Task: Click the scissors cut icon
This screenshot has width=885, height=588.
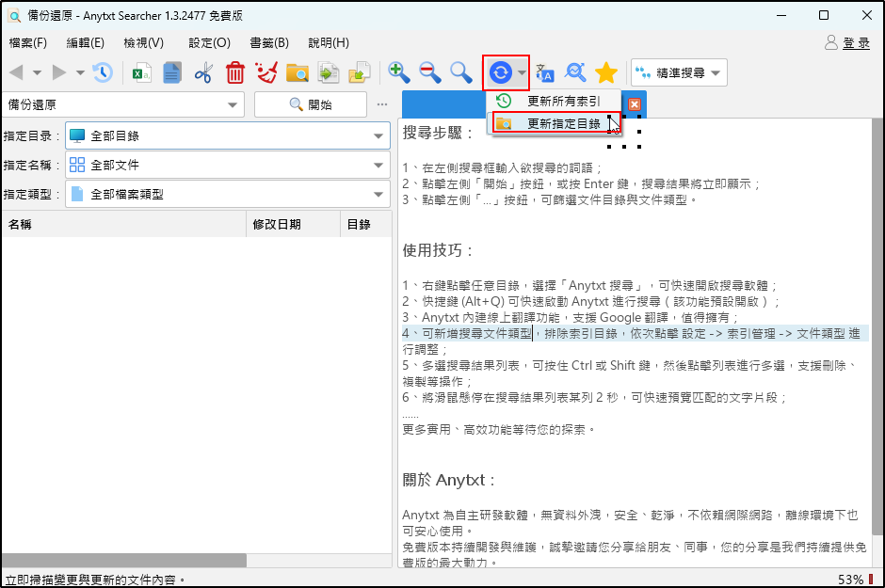Action: [x=203, y=72]
